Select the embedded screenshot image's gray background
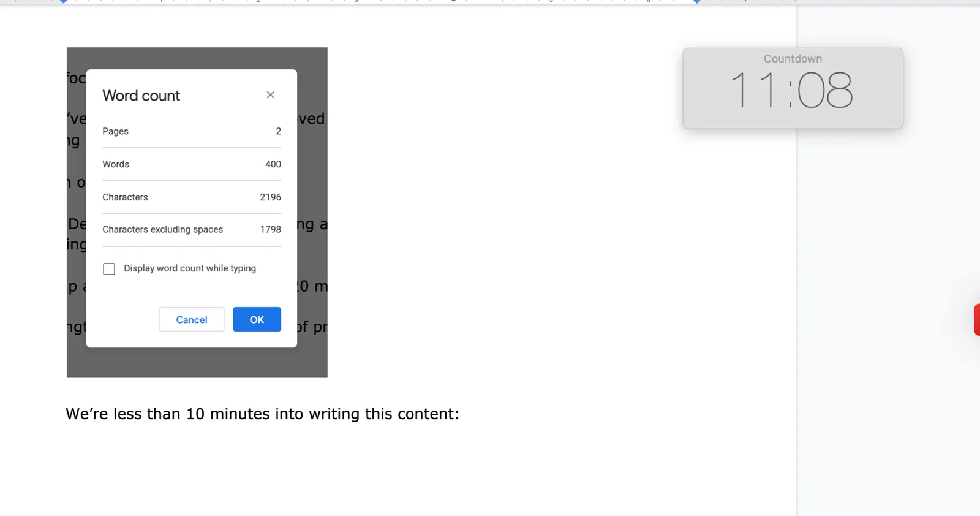The width and height of the screenshot is (980, 516). [x=197, y=363]
